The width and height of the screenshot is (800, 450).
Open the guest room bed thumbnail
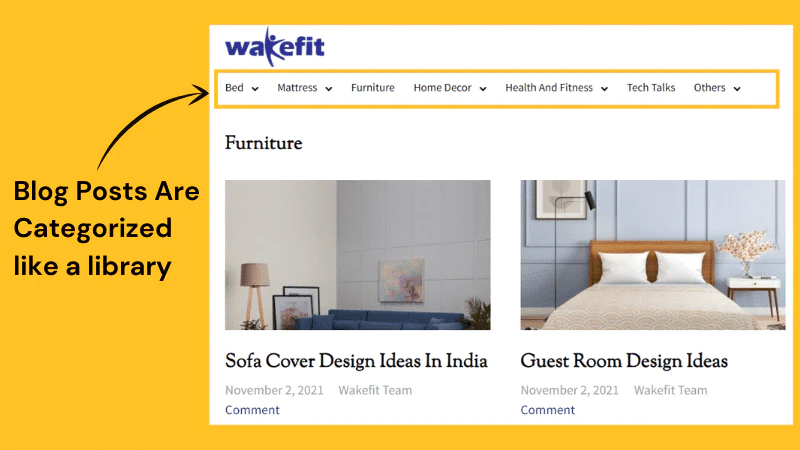click(x=653, y=255)
